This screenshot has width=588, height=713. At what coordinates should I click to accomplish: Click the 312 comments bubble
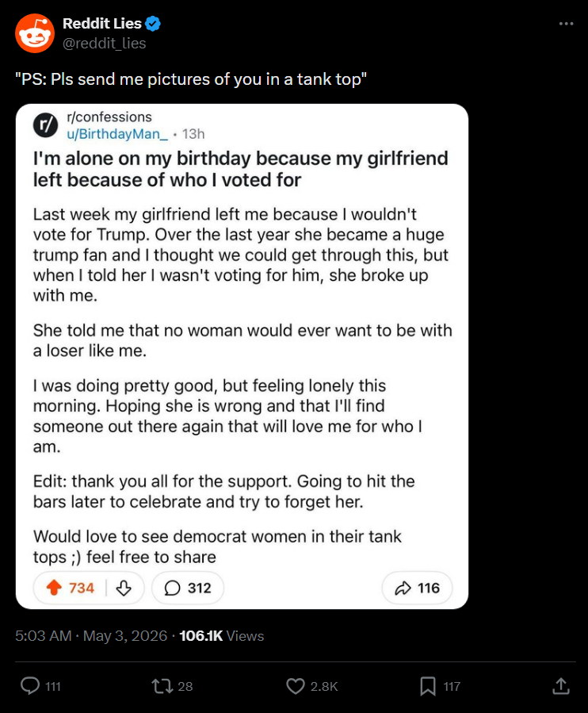pos(188,588)
